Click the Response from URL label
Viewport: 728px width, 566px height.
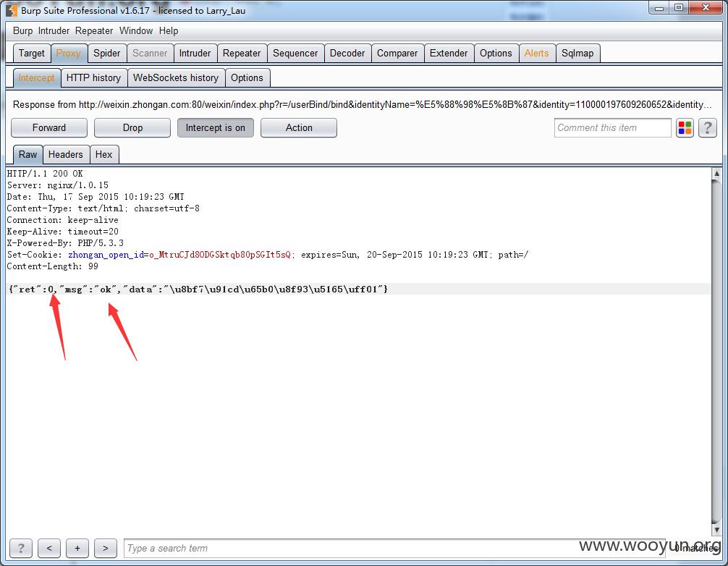pos(362,104)
